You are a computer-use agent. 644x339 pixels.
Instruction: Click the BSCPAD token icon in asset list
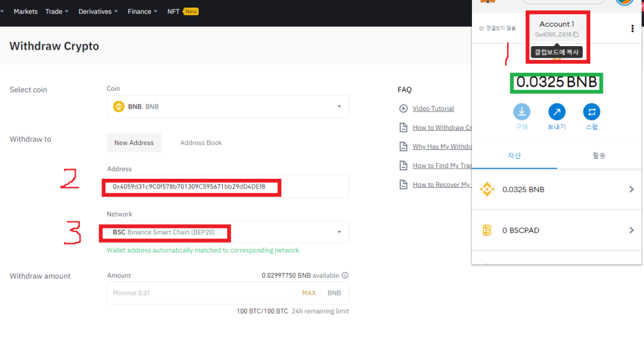coord(487,230)
